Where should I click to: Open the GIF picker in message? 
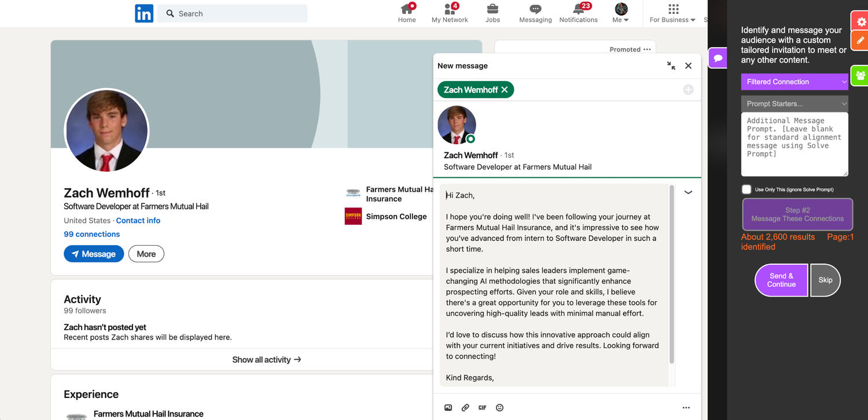pos(482,408)
